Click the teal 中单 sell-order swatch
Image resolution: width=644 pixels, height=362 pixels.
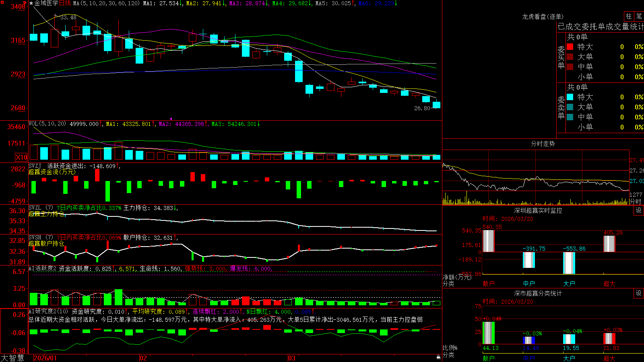click(x=570, y=117)
